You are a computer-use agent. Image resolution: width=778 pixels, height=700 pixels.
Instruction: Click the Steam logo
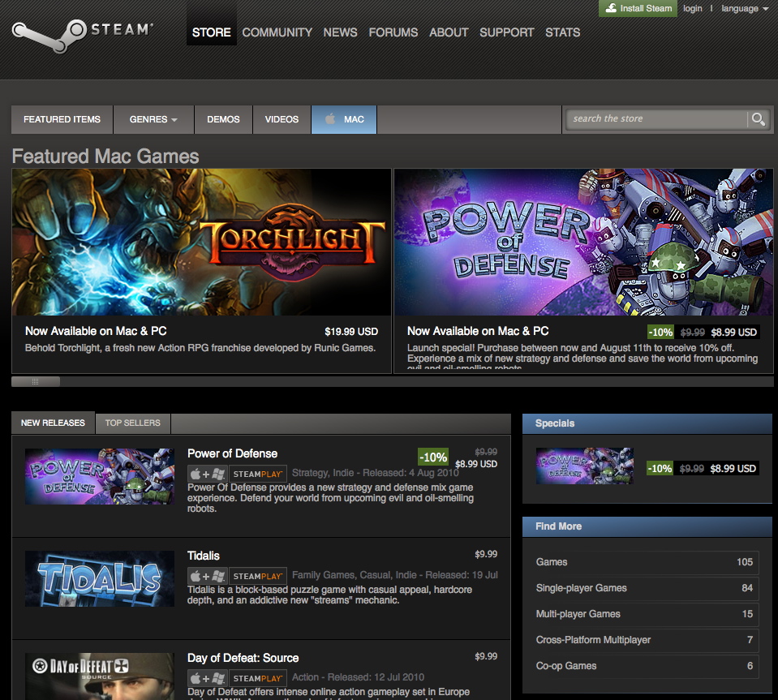pos(83,36)
